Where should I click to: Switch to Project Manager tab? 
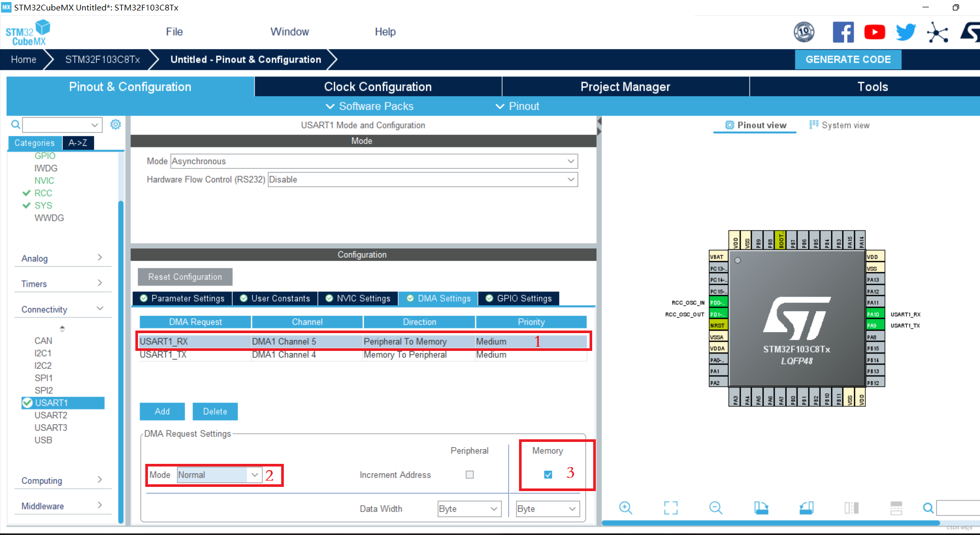click(x=626, y=87)
